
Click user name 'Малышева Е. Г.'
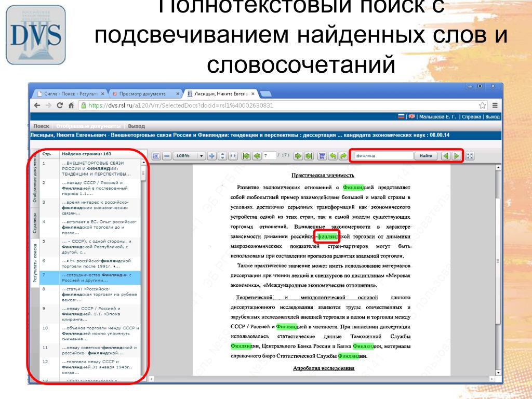coord(437,117)
